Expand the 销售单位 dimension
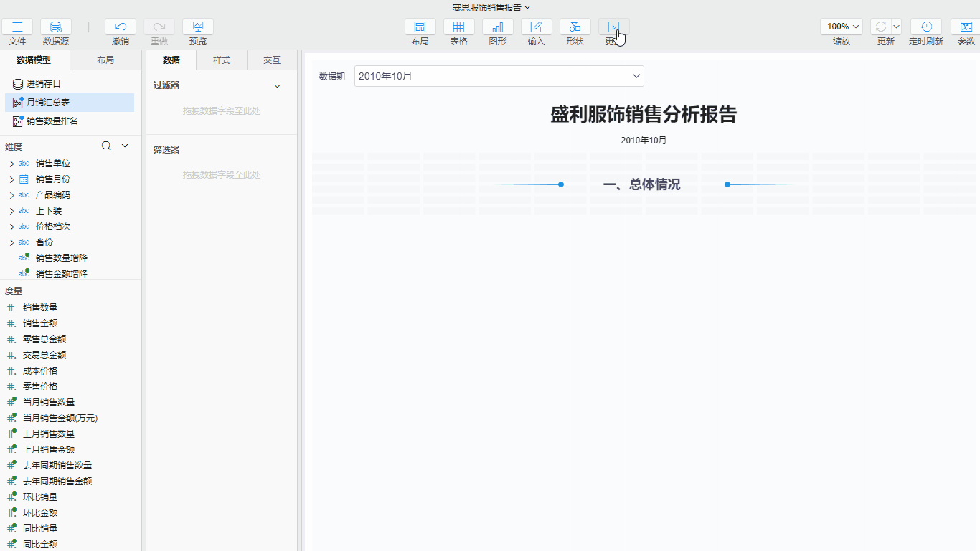 11,163
